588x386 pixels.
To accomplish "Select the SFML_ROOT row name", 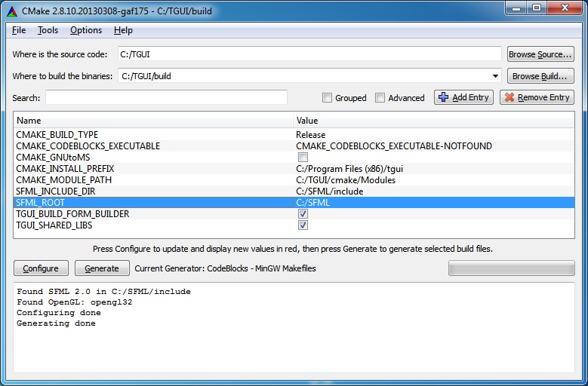I will tap(40, 203).
